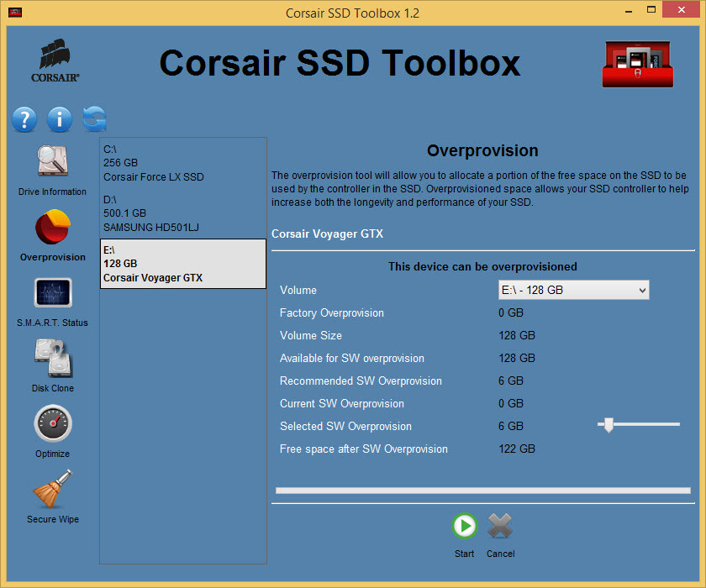Click the Volume Size 128 GB value
This screenshot has height=588, width=706.
[516, 336]
